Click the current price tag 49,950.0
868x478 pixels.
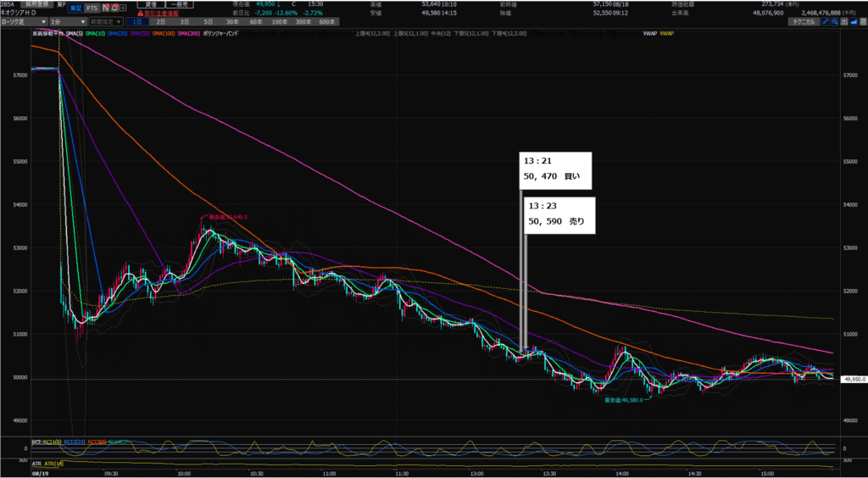pos(854,380)
